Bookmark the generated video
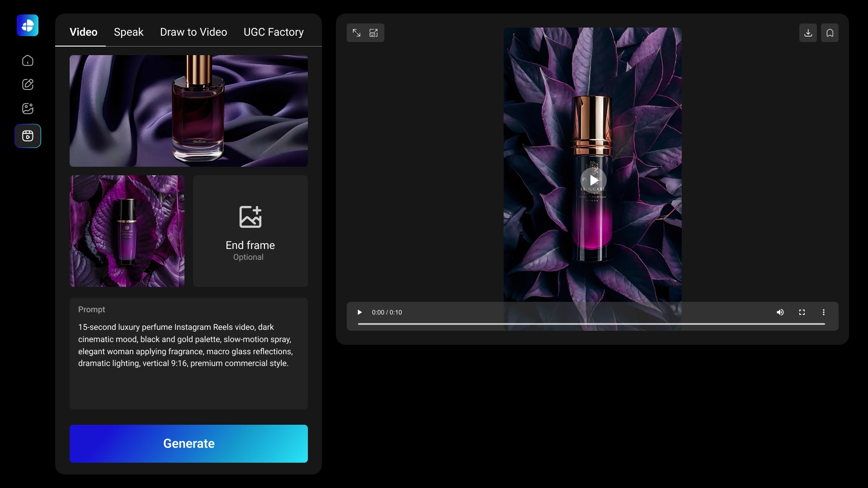The height and width of the screenshot is (488, 868). (830, 33)
